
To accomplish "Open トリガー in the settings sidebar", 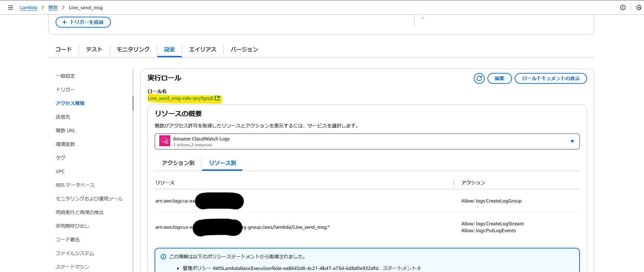I will click(65, 90).
